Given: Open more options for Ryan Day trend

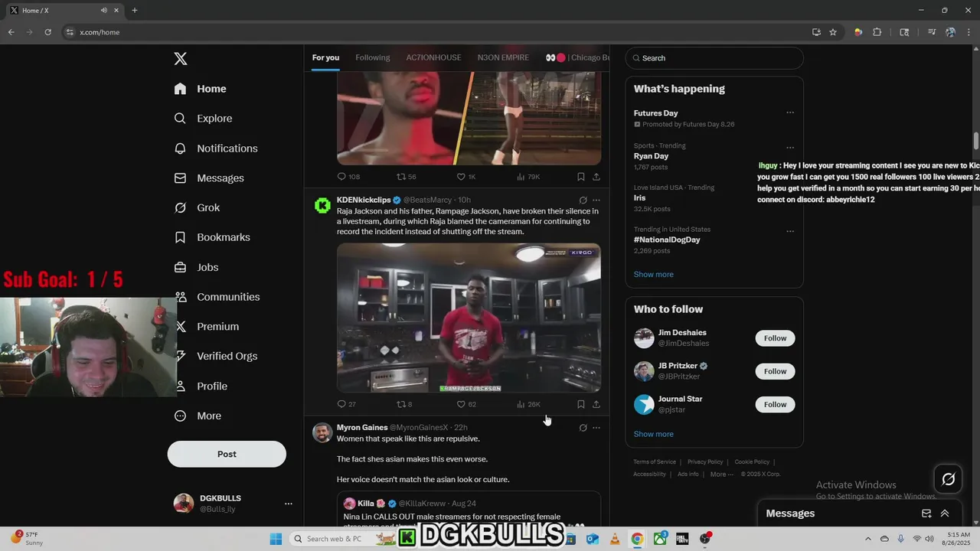Looking at the screenshot, I should click(790, 148).
